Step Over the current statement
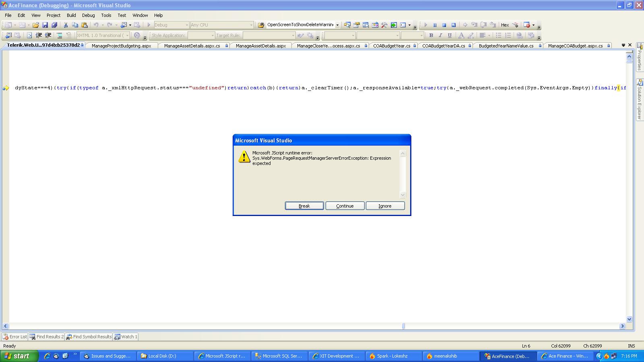Viewport: 644px width, 362px height. pyautogui.click(x=483, y=25)
